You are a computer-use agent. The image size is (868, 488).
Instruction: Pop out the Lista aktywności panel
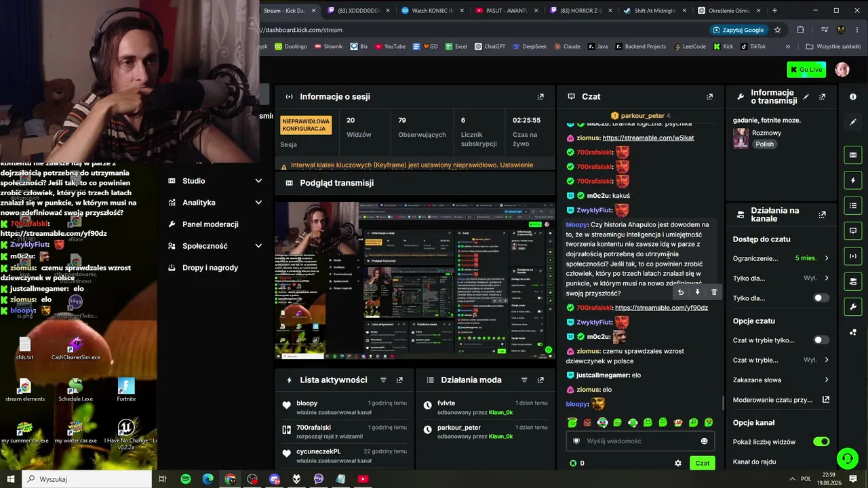(399, 380)
